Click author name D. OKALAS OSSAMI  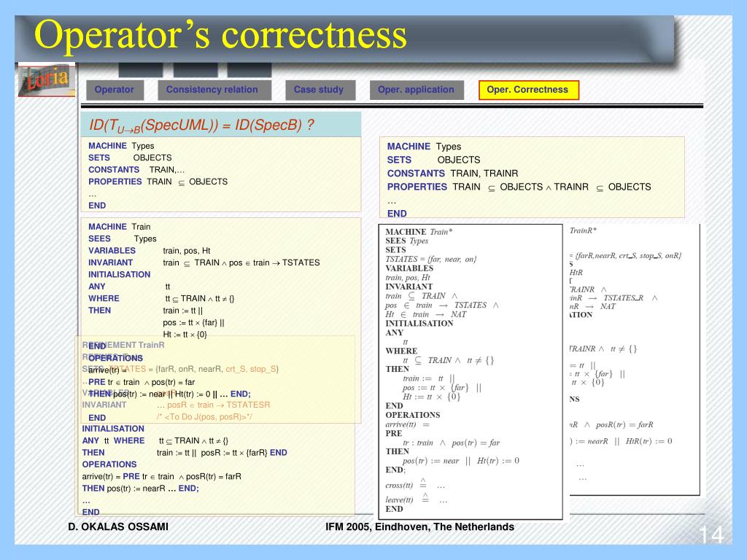click(118, 526)
